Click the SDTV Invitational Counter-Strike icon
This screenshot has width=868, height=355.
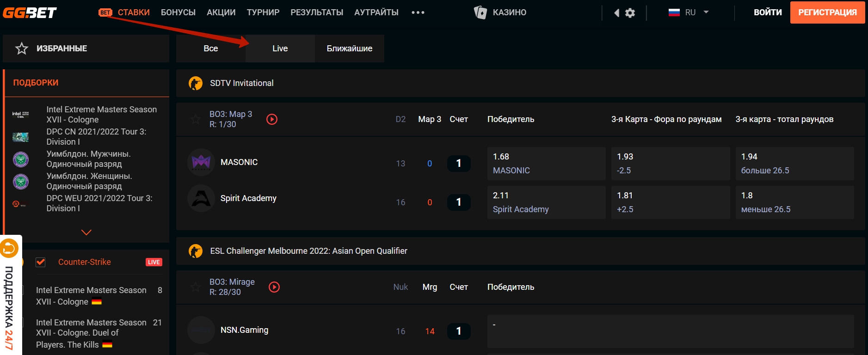point(196,83)
